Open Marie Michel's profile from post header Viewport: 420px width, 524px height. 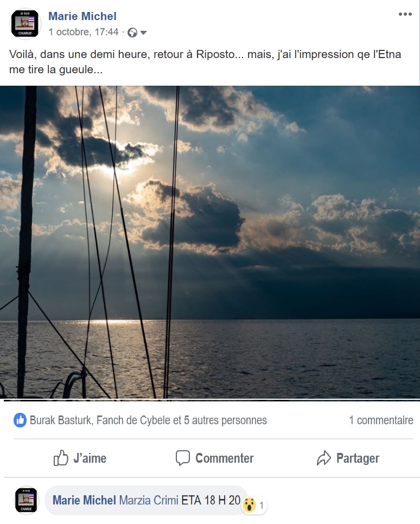82,16
